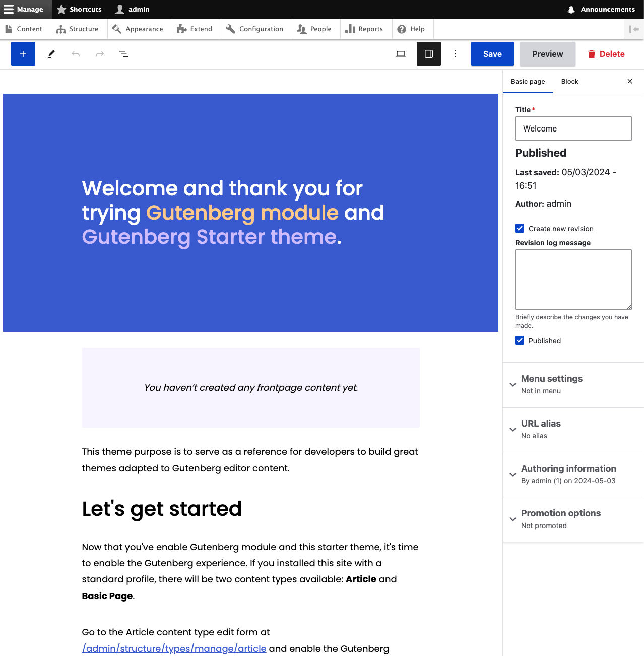The width and height of the screenshot is (644, 656).
Task: Open the three-dot options menu
Action: click(455, 54)
